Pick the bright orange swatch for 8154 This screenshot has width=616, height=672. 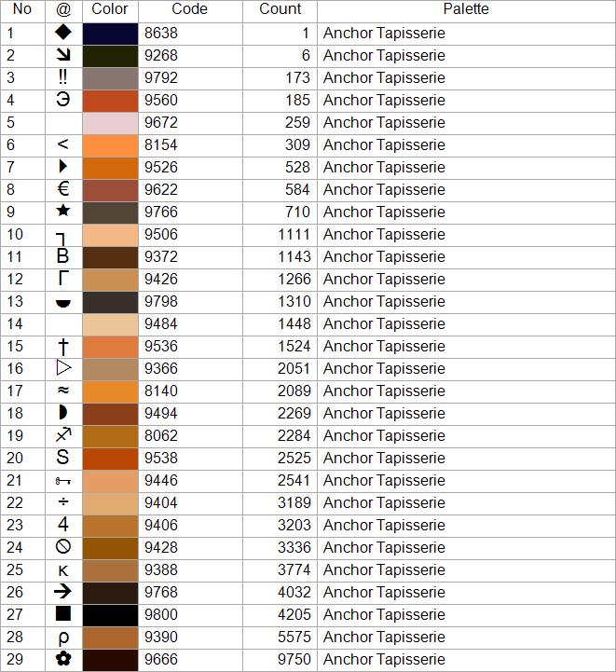pyautogui.click(x=111, y=145)
